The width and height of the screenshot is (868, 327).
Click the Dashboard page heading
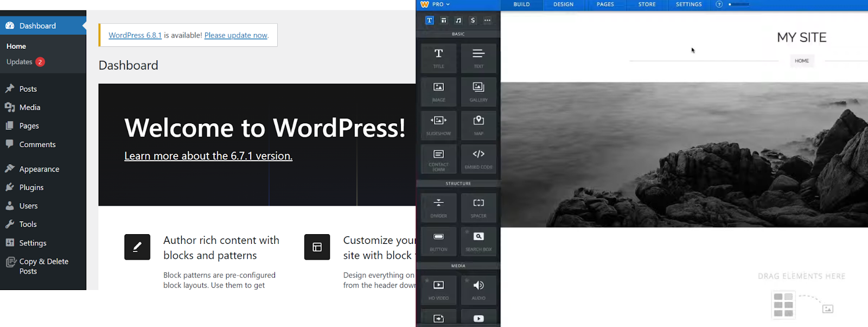(129, 65)
